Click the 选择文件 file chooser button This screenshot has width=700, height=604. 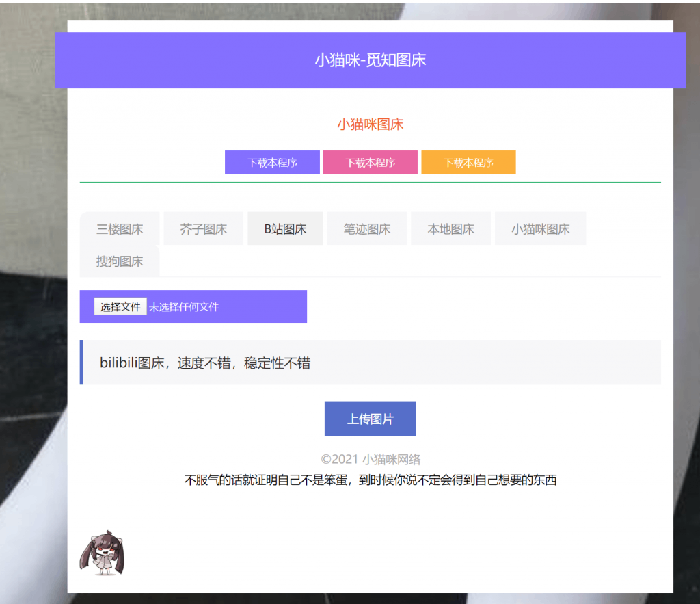(x=120, y=306)
